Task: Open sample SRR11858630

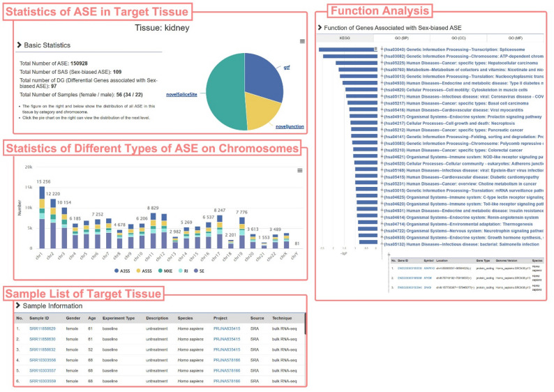Action: click(x=43, y=339)
